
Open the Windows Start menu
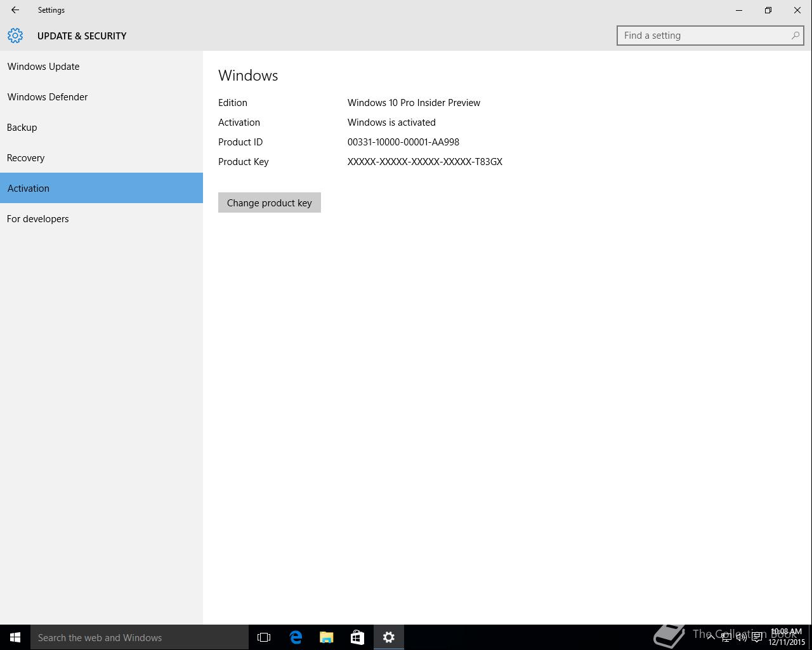[15, 637]
